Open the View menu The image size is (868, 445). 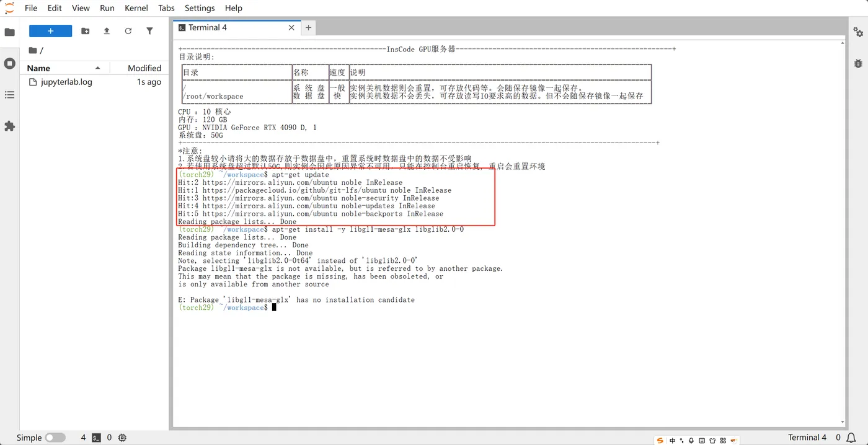click(x=81, y=8)
